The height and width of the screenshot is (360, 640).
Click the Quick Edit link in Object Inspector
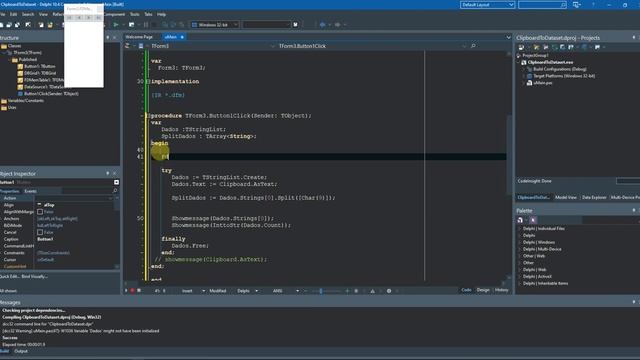(x=9, y=276)
